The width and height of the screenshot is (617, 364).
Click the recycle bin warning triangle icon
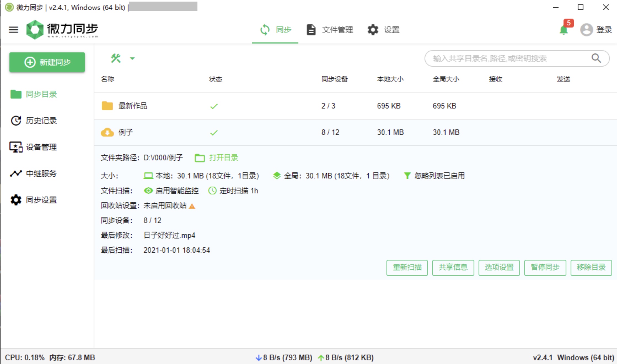[192, 206]
